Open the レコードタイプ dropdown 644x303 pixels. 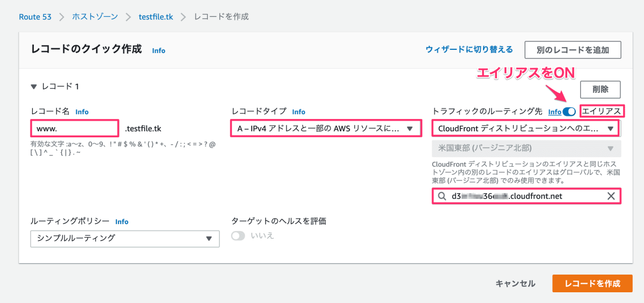(x=326, y=129)
